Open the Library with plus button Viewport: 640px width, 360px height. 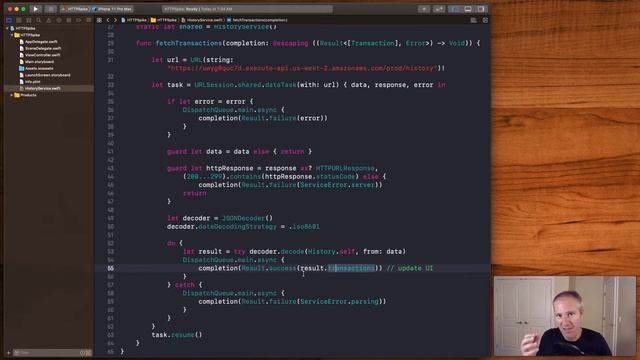pyautogui.click(x=424, y=9)
